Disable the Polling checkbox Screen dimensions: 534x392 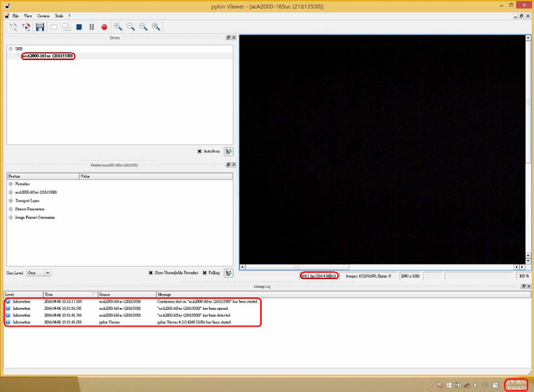pyautogui.click(x=203, y=273)
